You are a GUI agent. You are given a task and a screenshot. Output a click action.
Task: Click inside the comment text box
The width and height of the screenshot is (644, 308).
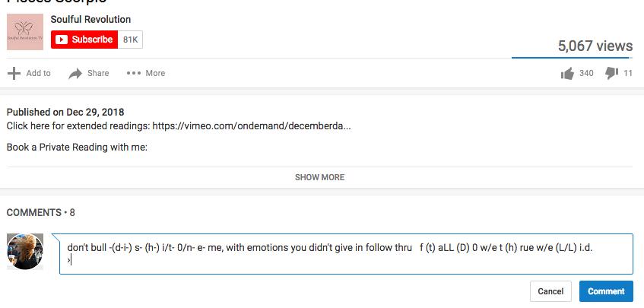[x=346, y=254]
